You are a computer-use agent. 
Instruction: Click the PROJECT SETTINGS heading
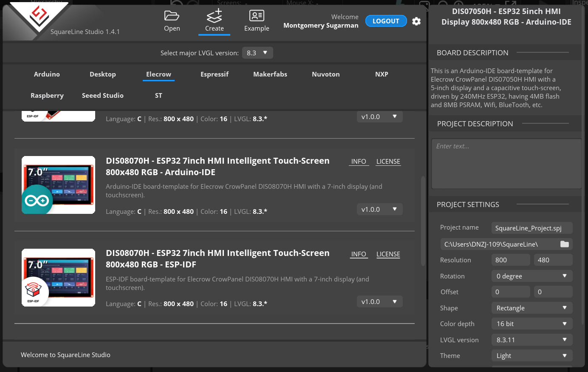click(468, 204)
